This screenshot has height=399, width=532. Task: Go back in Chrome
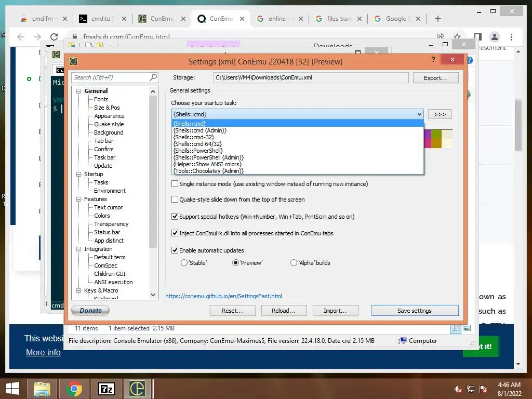tap(21, 37)
